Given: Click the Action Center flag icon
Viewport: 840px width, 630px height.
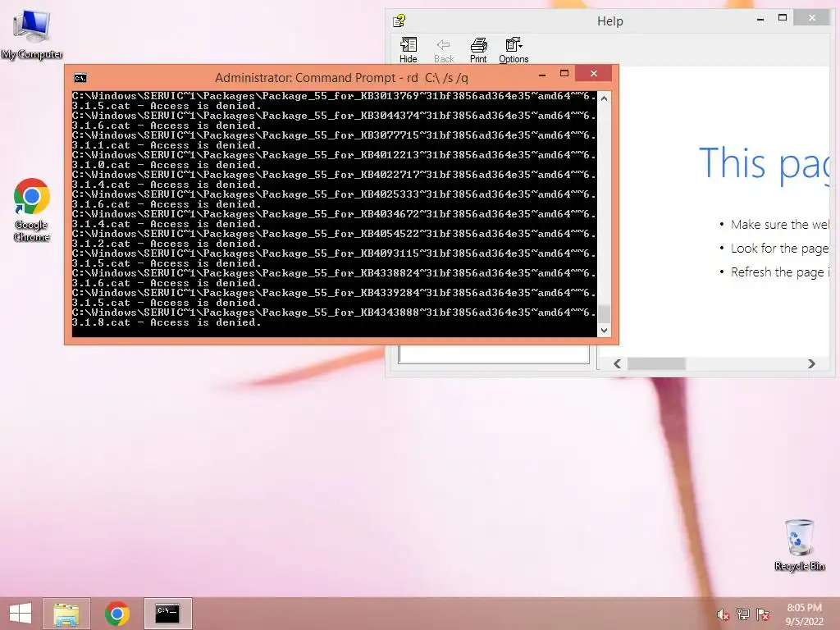Looking at the screenshot, I should (x=762, y=614).
